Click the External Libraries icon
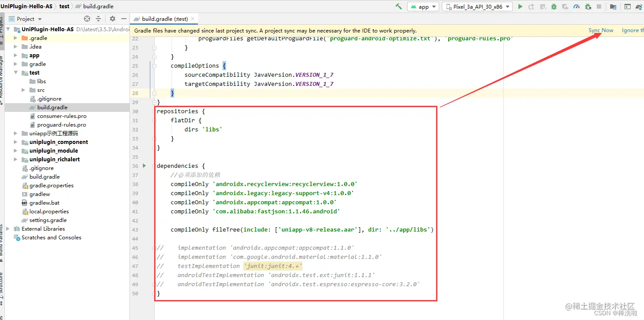The width and height of the screenshot is (644, 320). (17, 229)
